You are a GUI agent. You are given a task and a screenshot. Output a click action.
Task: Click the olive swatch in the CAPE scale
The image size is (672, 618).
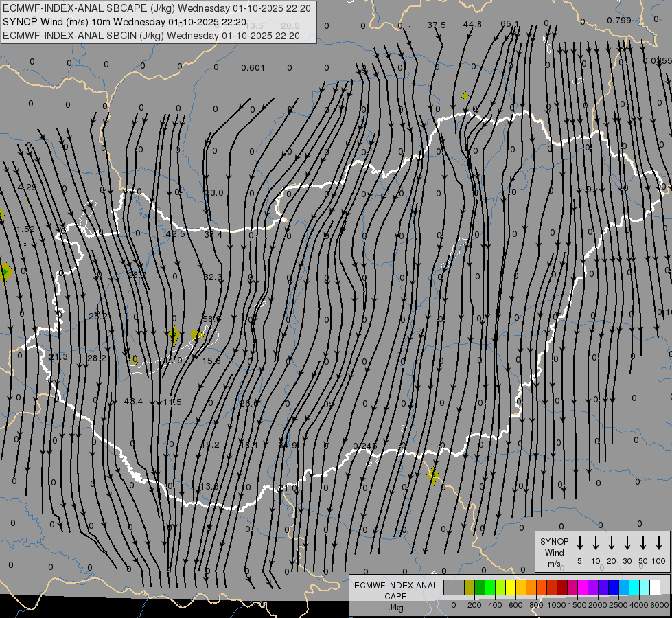(470, 587)
